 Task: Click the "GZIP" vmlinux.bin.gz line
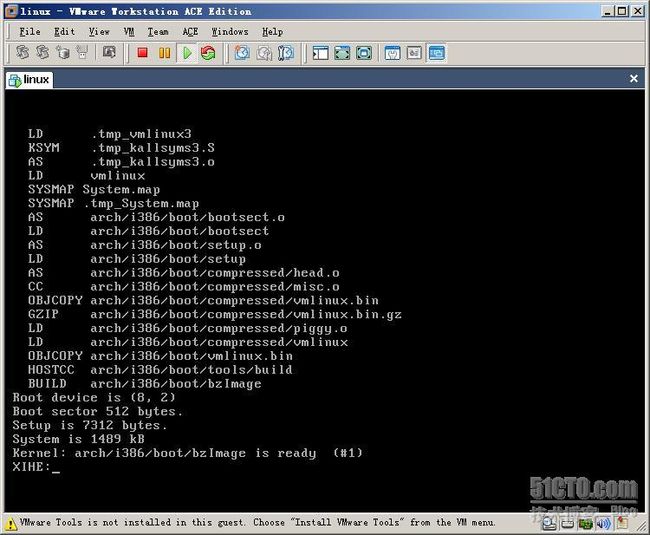(215, 315)
